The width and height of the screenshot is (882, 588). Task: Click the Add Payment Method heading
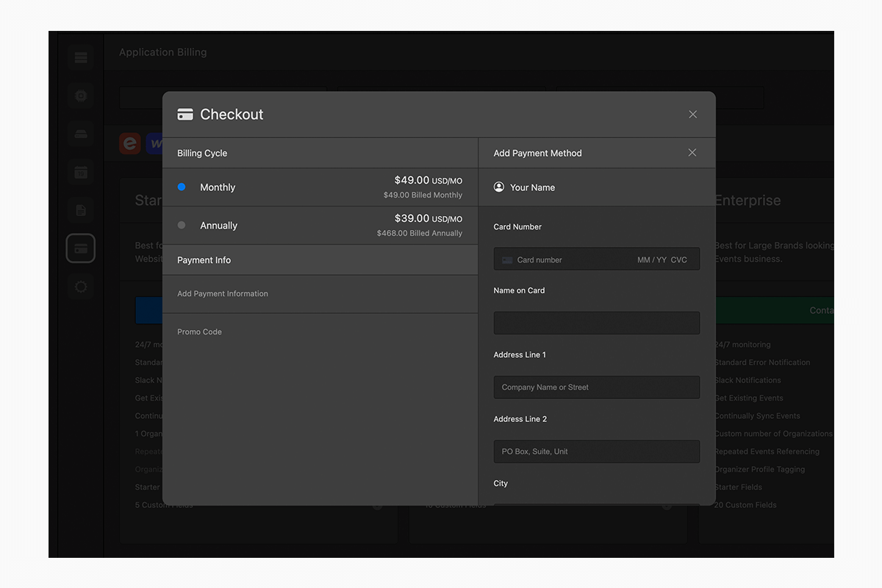(537, 153)
